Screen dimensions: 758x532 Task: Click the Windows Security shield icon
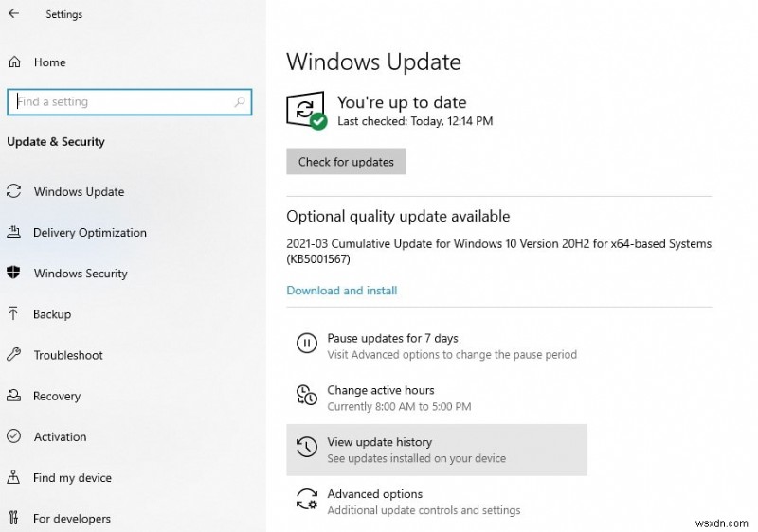pos(13,273)
